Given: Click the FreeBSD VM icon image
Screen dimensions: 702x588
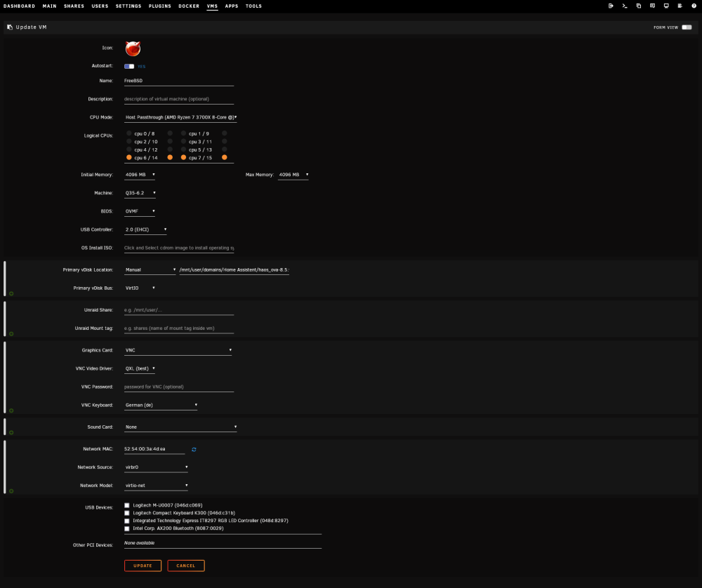Looking at the screenshot, I should [x=133, y=48].
